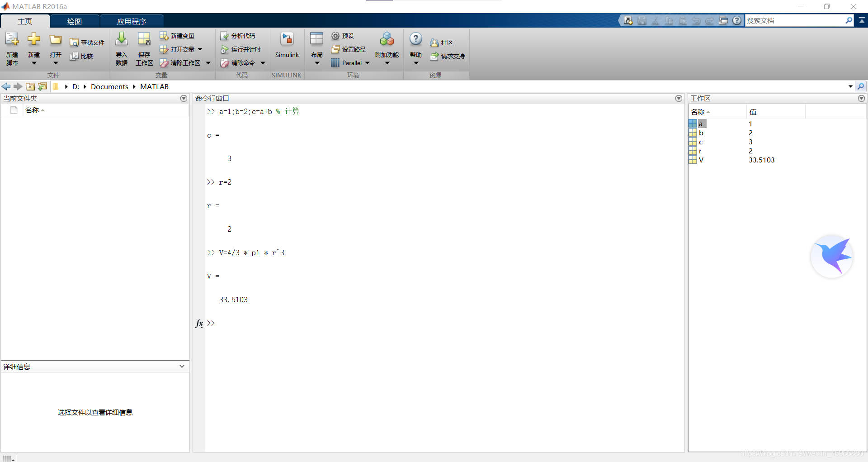
Task: Click the Analyze Code (分析代码) icon
Action: click(224, 36)
